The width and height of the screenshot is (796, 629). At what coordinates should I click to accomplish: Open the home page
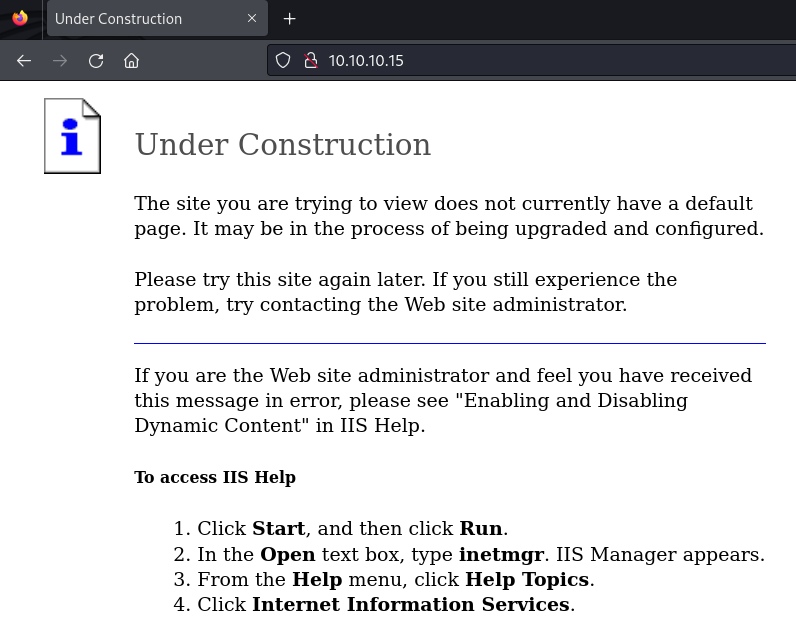tap(131, 61)
